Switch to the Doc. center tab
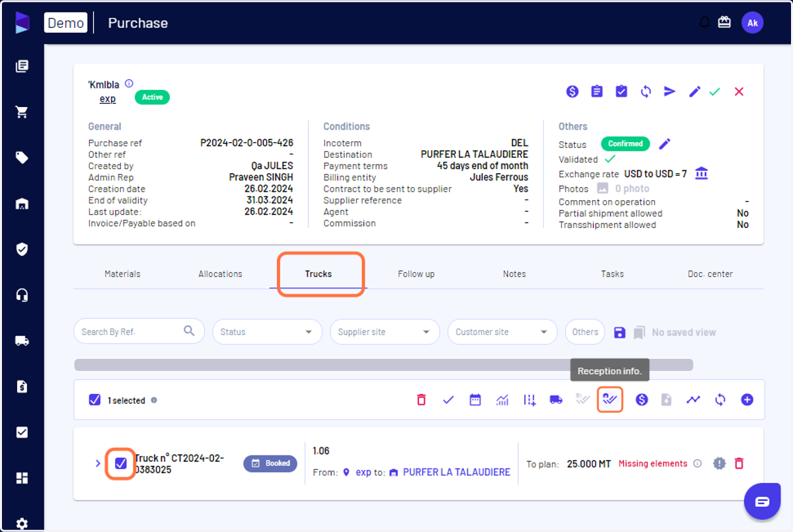The height and width of the screenshot is (532, 793). coord(710,274)
